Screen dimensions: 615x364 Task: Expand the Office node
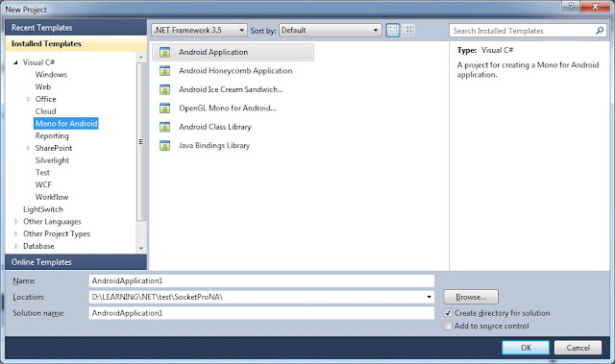click(x=28, y=99)
